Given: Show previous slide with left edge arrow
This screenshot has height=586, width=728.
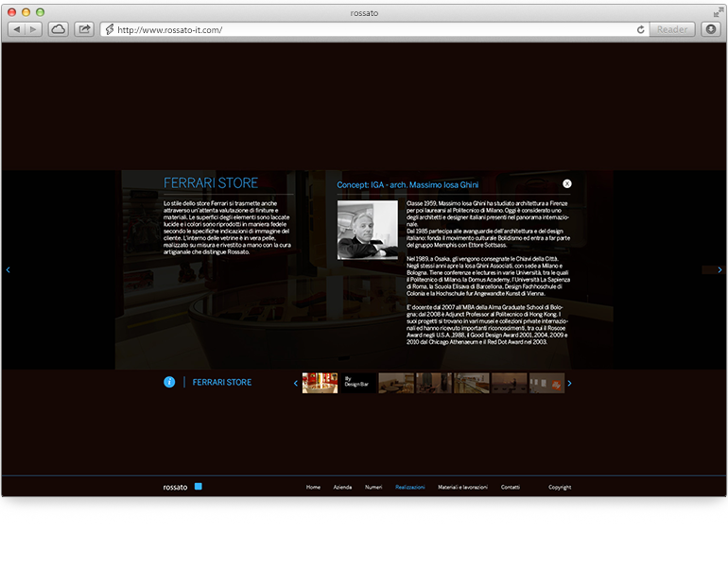Looking at the screenshot, I should pyautogui.click(x=8, y=269).
